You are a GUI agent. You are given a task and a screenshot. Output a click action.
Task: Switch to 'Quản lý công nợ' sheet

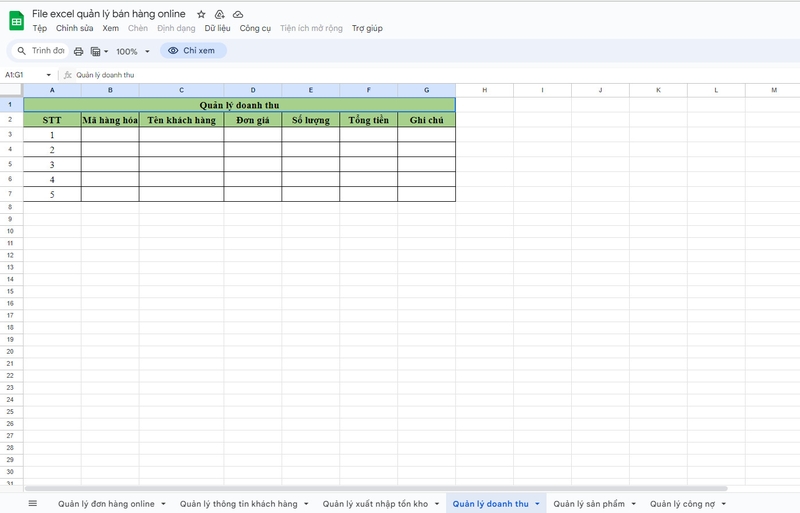(682, 504)
